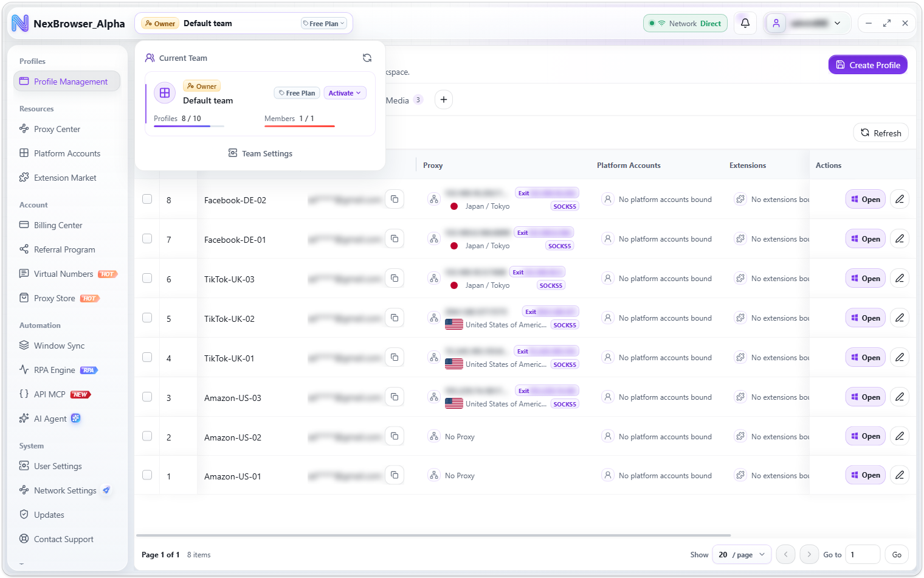The width and height of the screenshot is (924, 578).
Task: Go to the previous page arrow
Action: (x=786, y=554)
